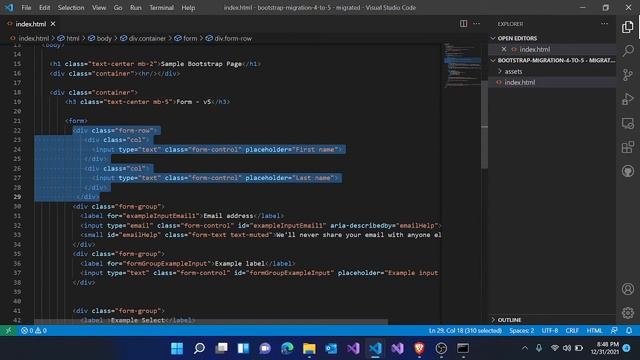Close index.html in Open Editors list
Image resolution: width=640 pixels, height=360 pixels.
coord(504,49)
